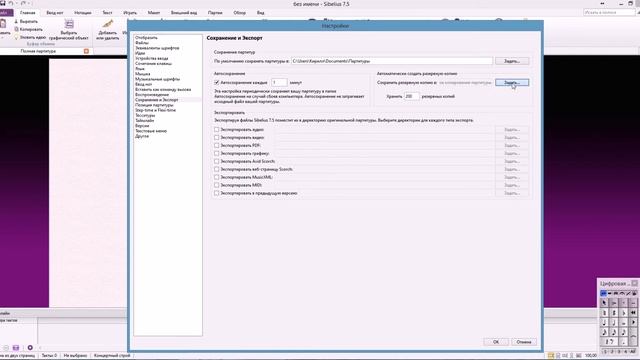The width and height of the screenshot is (640, 360).
Task: Select the half note on the keypad
Action: [x=614, y=323]
